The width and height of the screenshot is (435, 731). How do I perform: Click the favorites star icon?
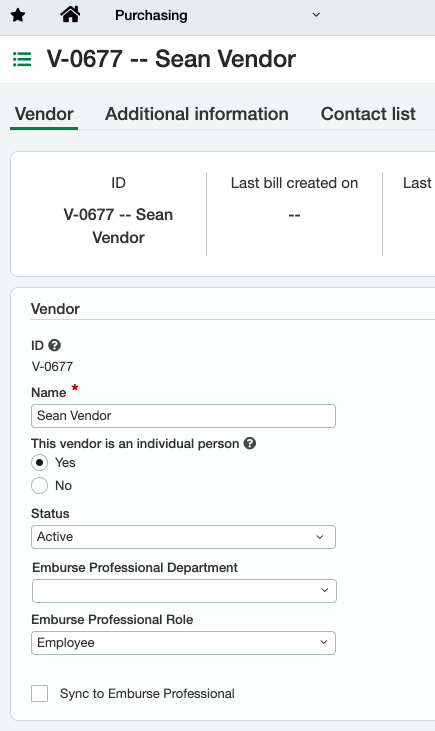18,15
